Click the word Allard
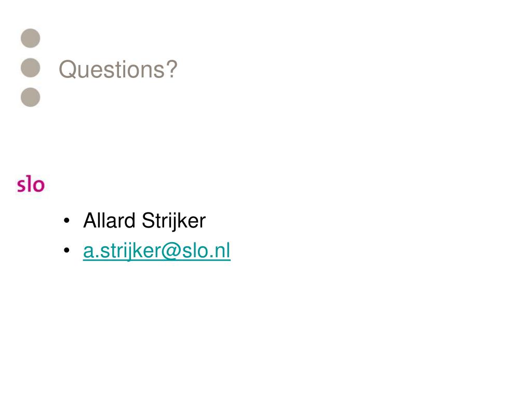Screen dimensions: 532x399 click(x=109, y=220)
